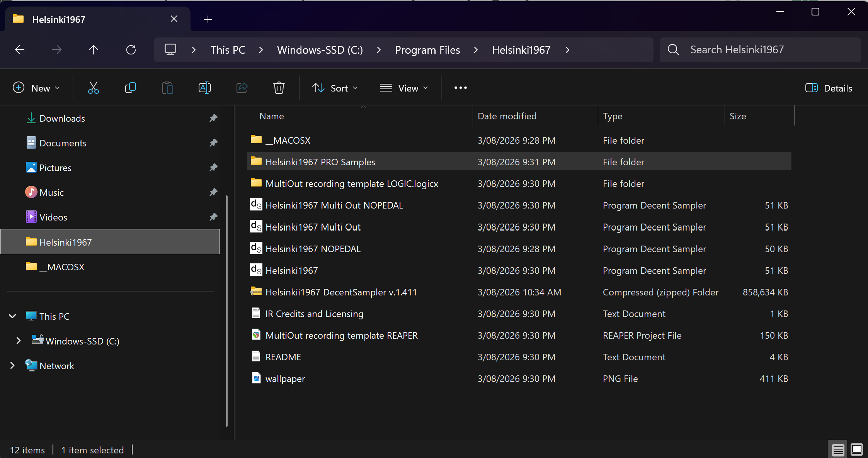Click the Helsinki1967 breadcrumb in address bar
This screenshot has width=868, height=458.
click(521, 50)
